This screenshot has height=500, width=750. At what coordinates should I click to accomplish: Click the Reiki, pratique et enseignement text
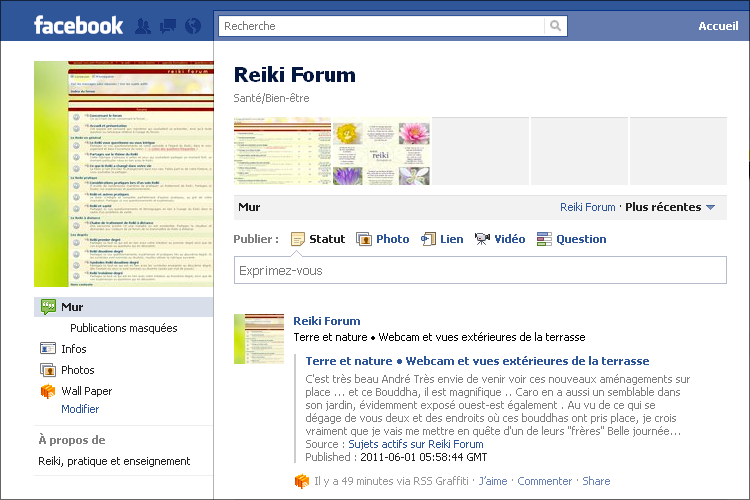pyautogui.click(x=114, y=461)
